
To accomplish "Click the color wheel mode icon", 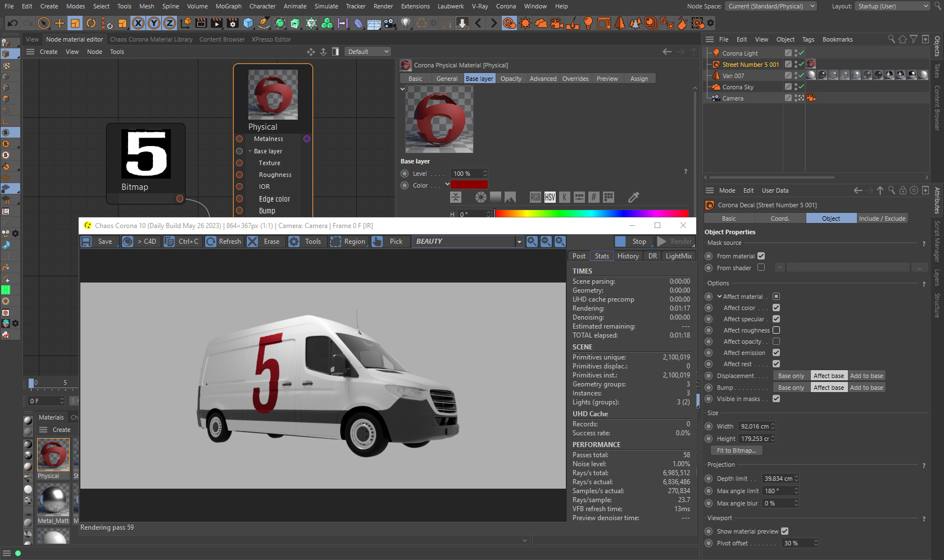I will [x=481, y=197].
